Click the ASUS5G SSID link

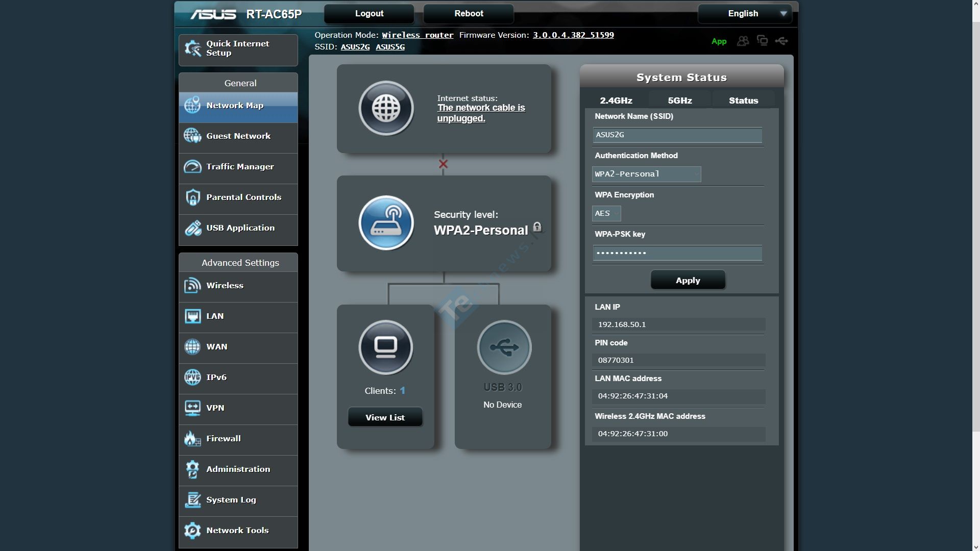coord(390,47)
